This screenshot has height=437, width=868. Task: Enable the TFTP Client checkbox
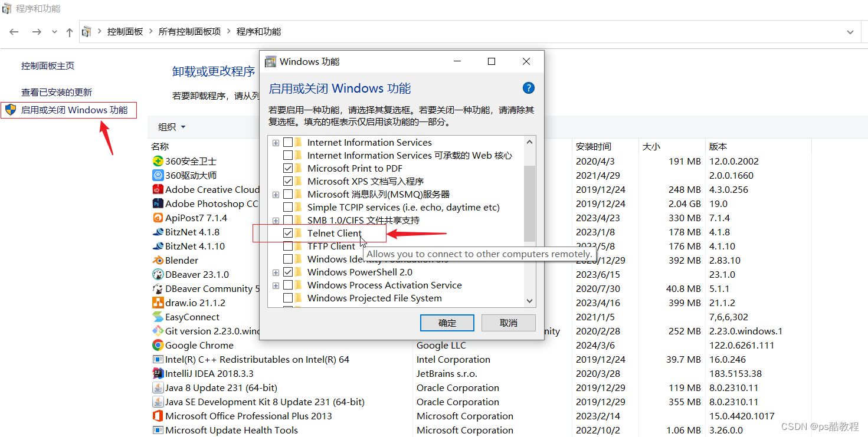288,246
